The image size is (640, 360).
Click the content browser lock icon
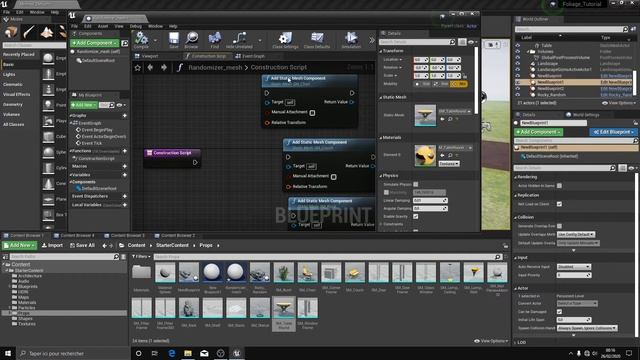click(505, 245)
